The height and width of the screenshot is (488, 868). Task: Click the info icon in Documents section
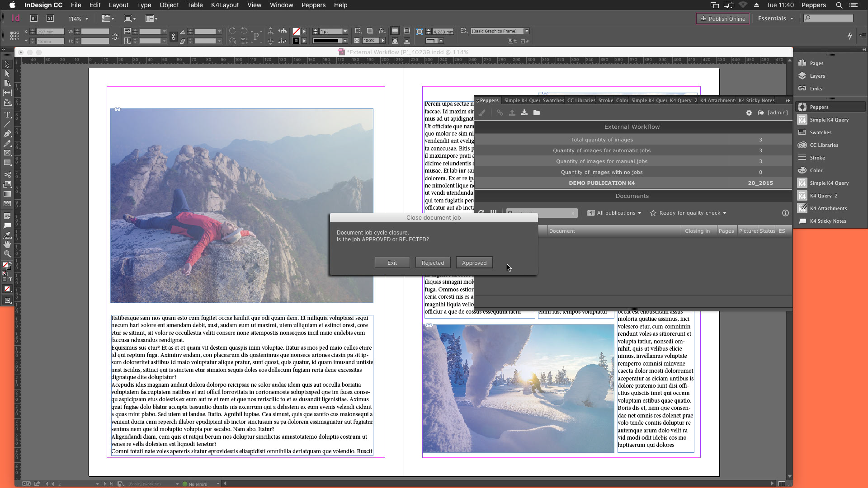click(x=785, y=213)
